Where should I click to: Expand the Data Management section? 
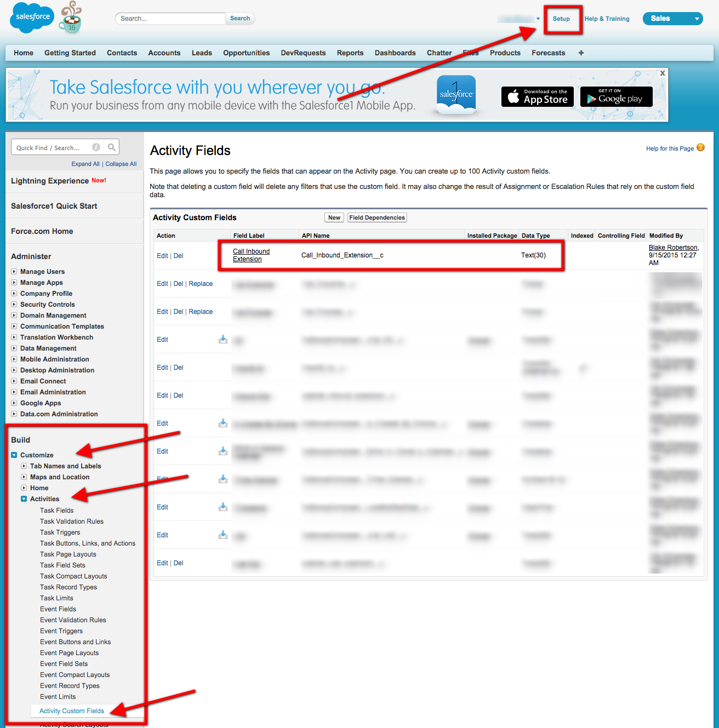tap(14, 348)
